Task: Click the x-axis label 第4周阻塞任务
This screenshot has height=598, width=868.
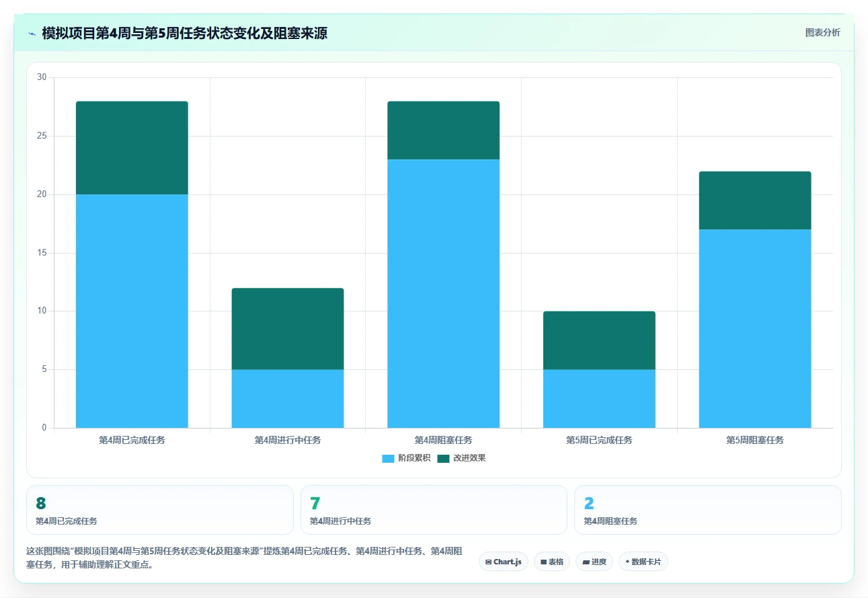Action: coord(444,440)
